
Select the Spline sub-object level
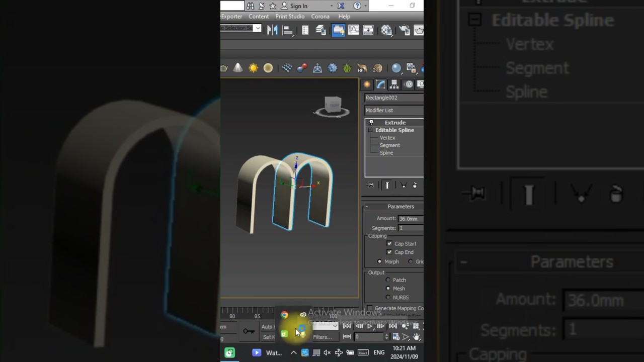[386, 153]
